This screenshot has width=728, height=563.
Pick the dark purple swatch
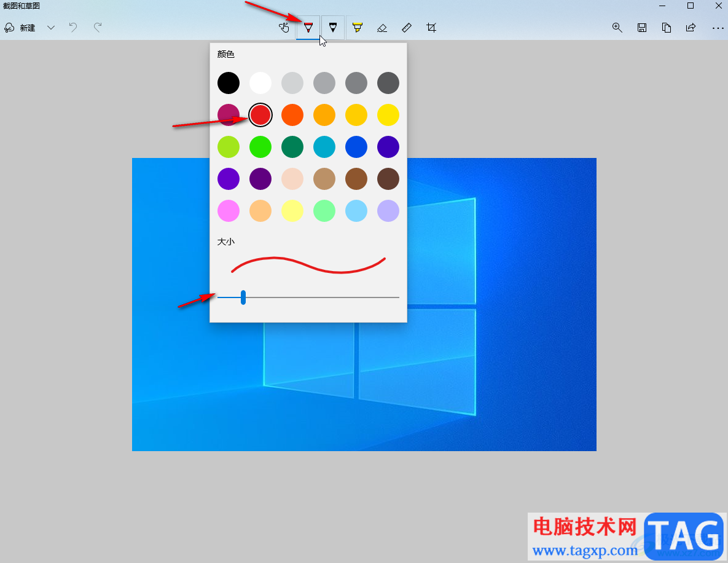(x=260, y=179)
